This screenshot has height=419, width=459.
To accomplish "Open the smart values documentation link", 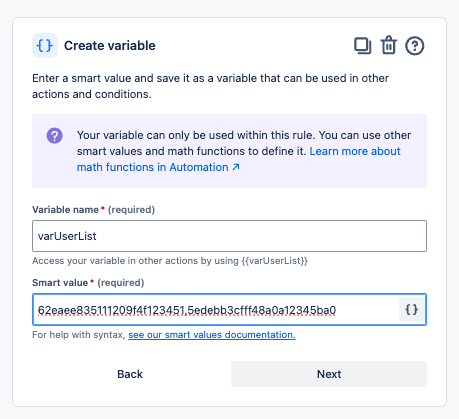I will (212, 335).
